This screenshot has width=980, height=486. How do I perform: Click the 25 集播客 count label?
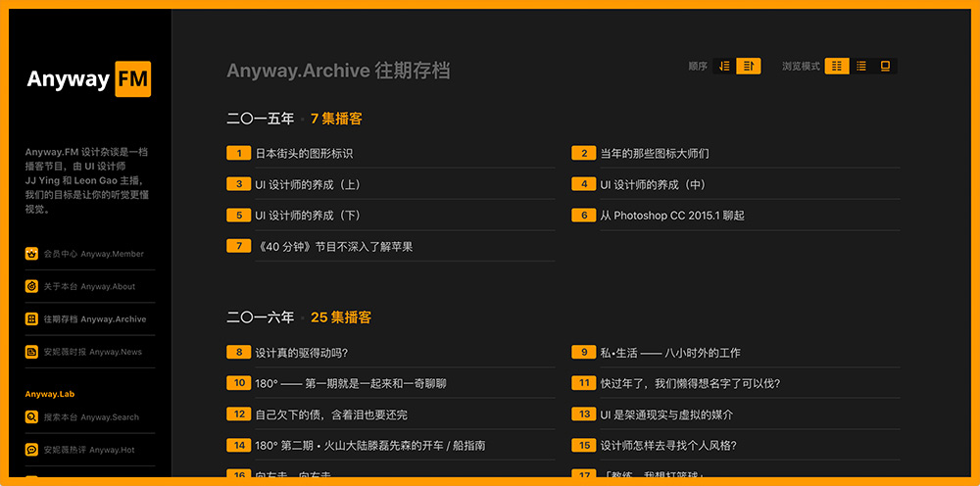coord(341,317)
